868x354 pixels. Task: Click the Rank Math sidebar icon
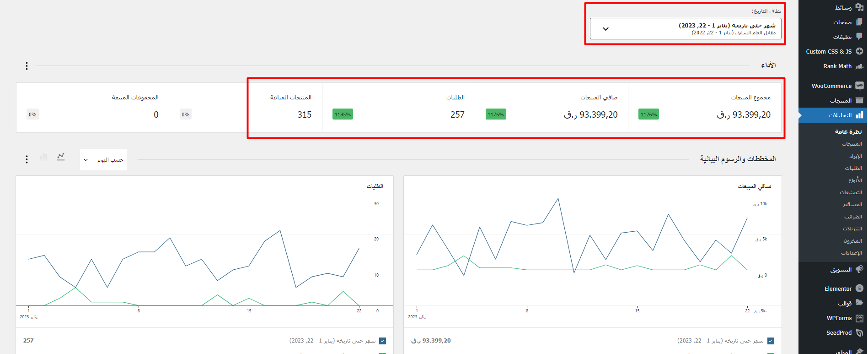(859, 66)
